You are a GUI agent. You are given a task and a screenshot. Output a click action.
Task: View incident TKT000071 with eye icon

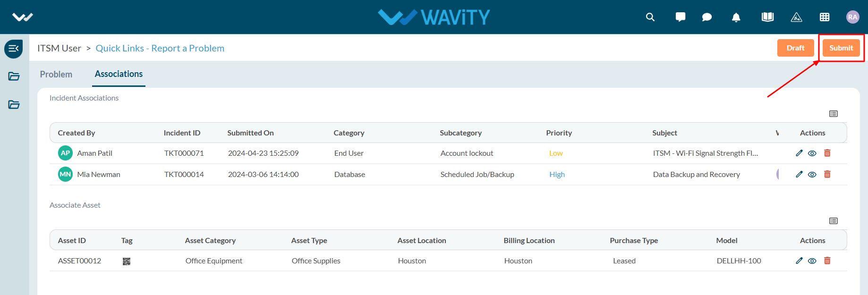[x=812, y=153]
